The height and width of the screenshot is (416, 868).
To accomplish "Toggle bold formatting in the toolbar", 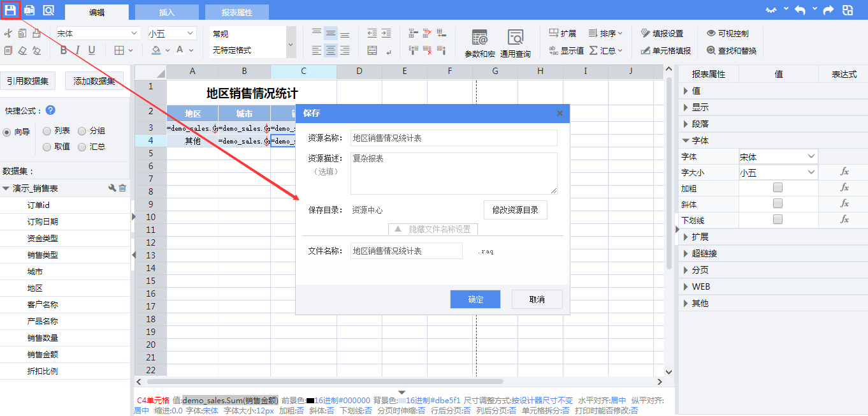I will pos(63,50).
